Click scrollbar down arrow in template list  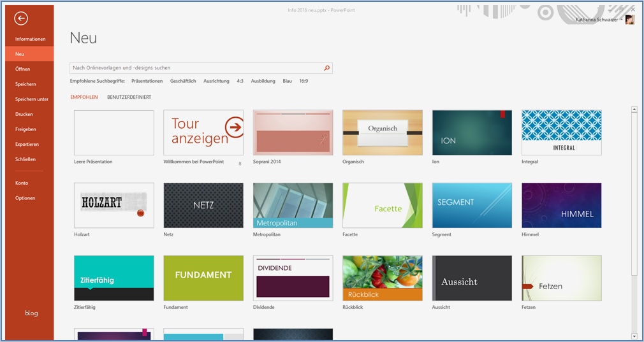point(634,336)
